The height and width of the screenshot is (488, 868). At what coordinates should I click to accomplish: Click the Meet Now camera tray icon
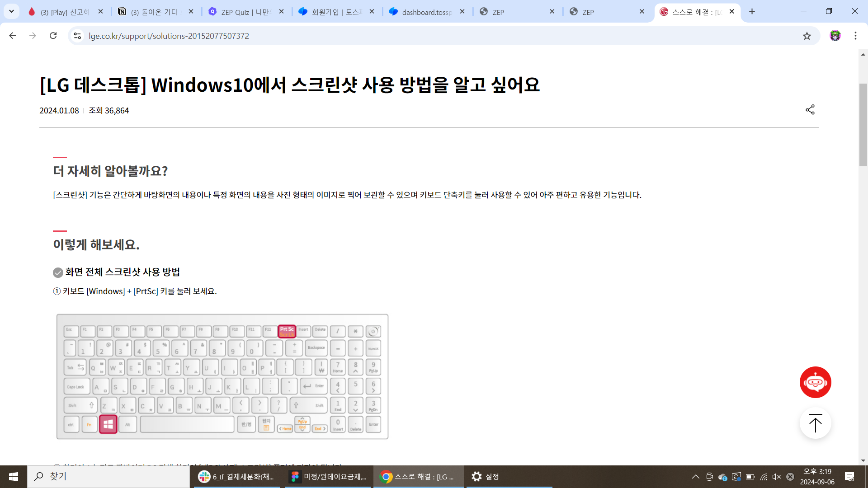click(709, 477)
